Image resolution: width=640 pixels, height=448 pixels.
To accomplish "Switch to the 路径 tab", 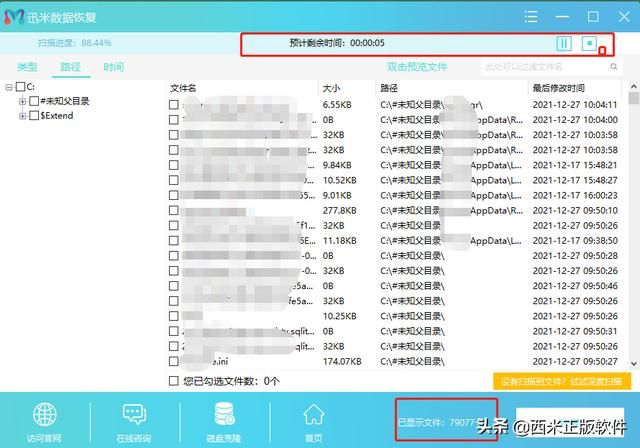I will (70, 67).
